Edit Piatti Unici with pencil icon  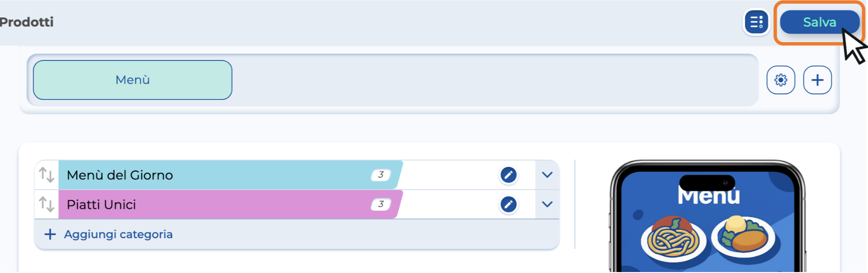pyautogui.click(x=508, y=204)
